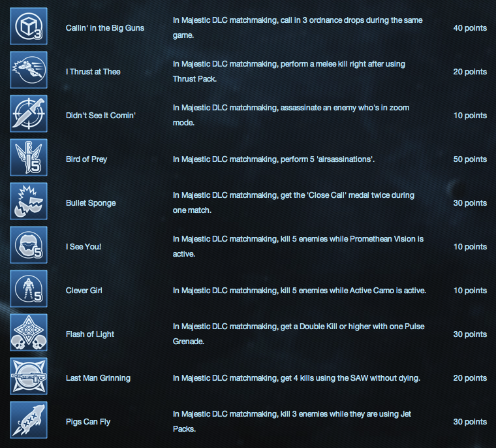Click the I See You! helmet icon
Viewport: 496px width, 448px height.
coord(29,245)
